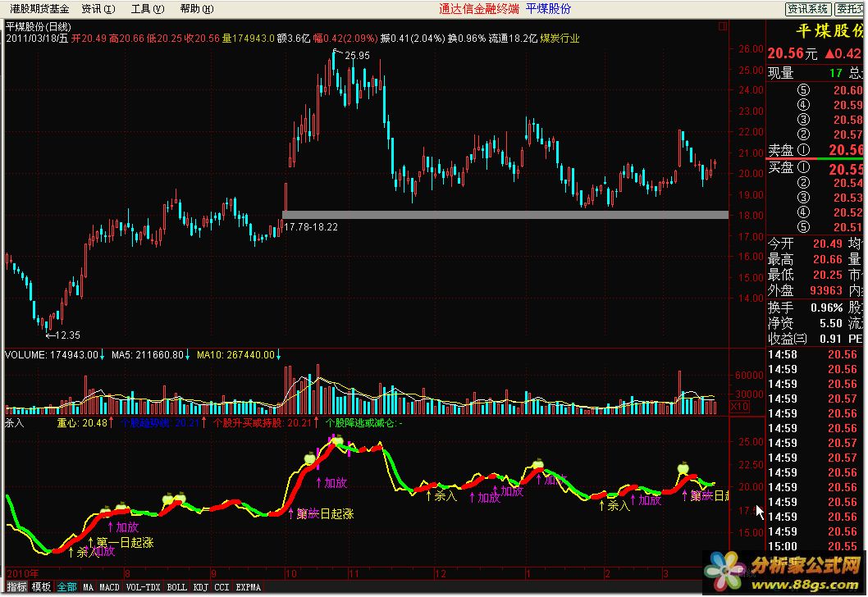Click the MA10: 267440.00 label
Image resolution: width=868 pixels, height=597 pixels.
(235, 354)
